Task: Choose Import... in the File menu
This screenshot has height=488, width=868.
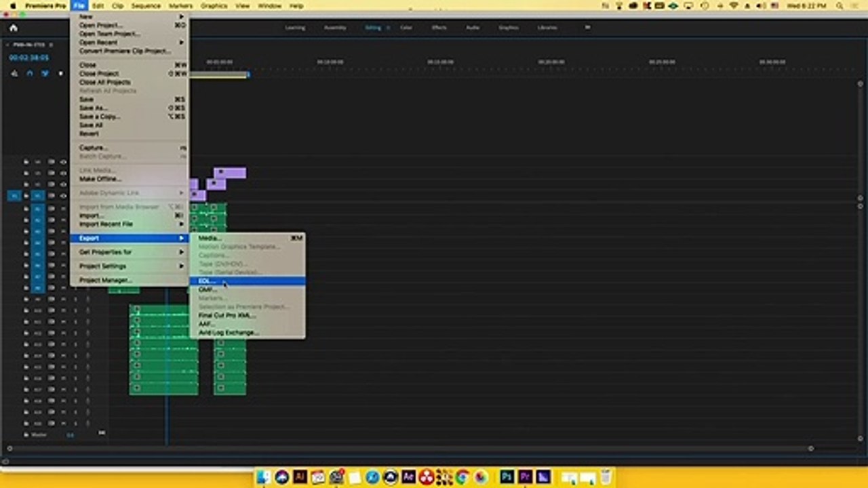Action: pyautogui.click(x=129, y=216)
